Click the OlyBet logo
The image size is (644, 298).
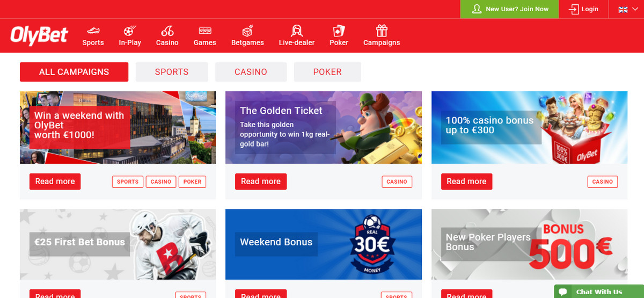pos(39,35)
